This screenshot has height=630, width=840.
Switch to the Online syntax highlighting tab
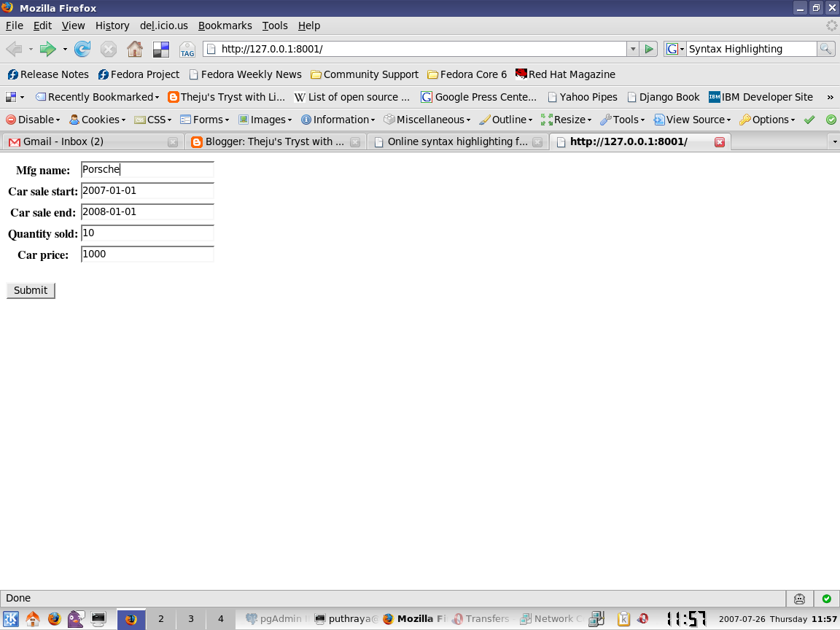tap(457, 142)
